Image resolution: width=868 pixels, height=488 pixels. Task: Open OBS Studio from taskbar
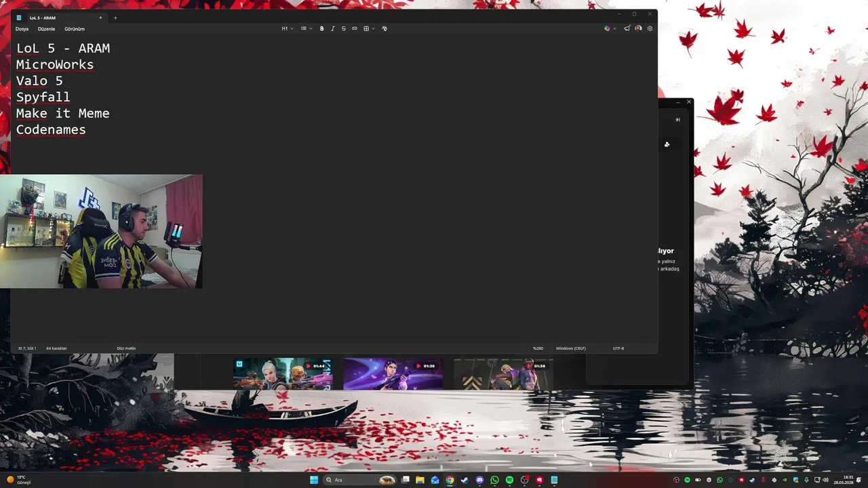524,480
